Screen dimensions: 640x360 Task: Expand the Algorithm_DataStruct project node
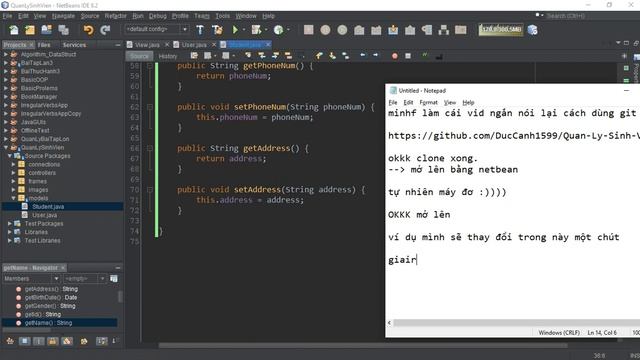(6, 54)
